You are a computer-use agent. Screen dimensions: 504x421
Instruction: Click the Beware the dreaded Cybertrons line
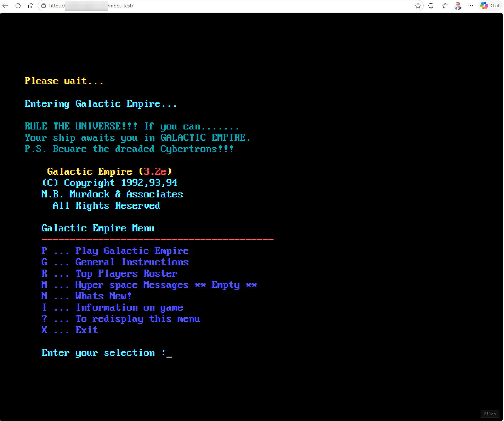click(x=129, y=149)
